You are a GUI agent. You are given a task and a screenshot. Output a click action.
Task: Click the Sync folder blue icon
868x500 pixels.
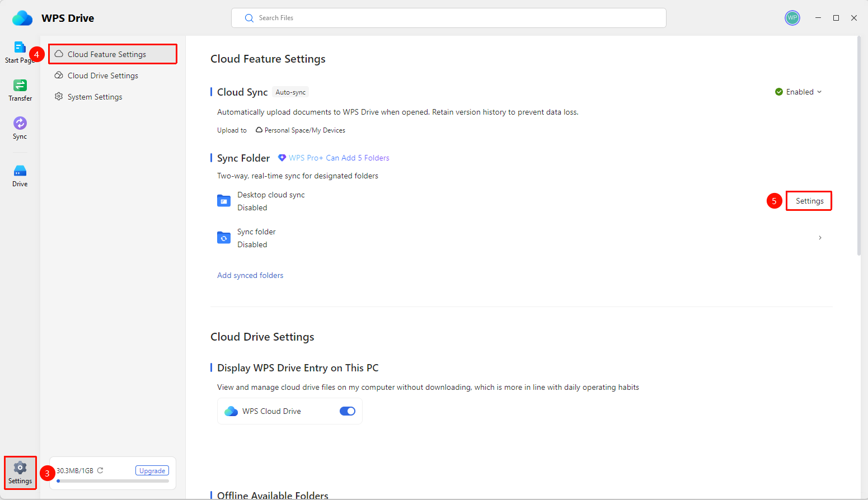click(x=224, y=238)
